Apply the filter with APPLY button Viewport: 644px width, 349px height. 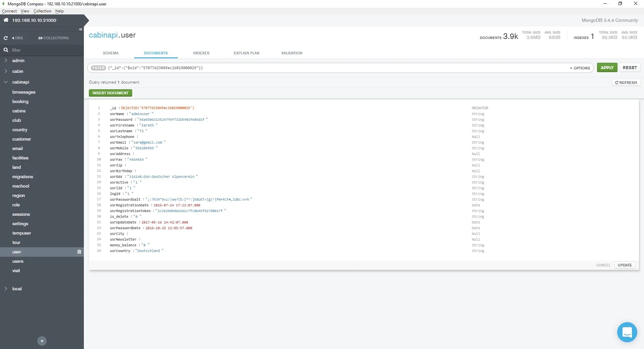pyautogui.click(x=607, y=67)
